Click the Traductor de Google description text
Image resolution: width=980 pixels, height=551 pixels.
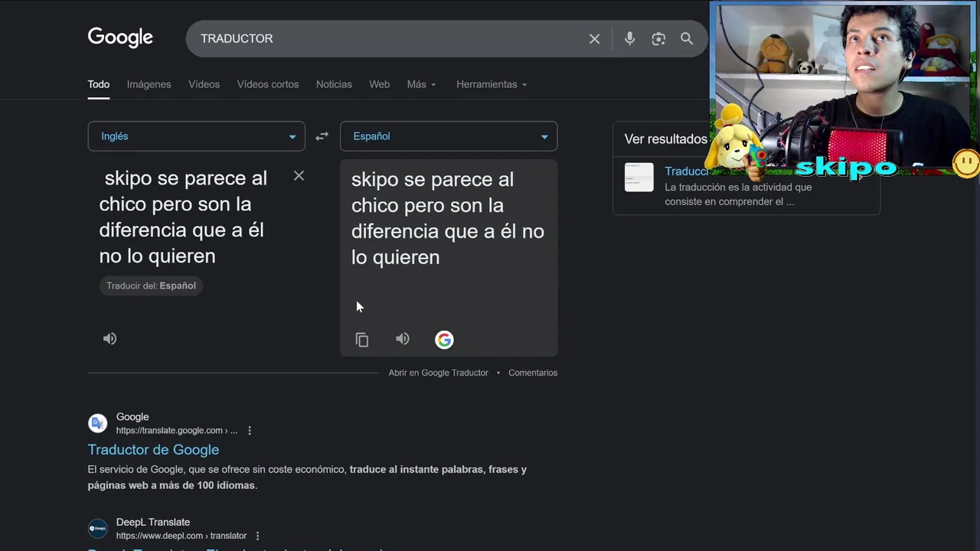click(307, 478)
